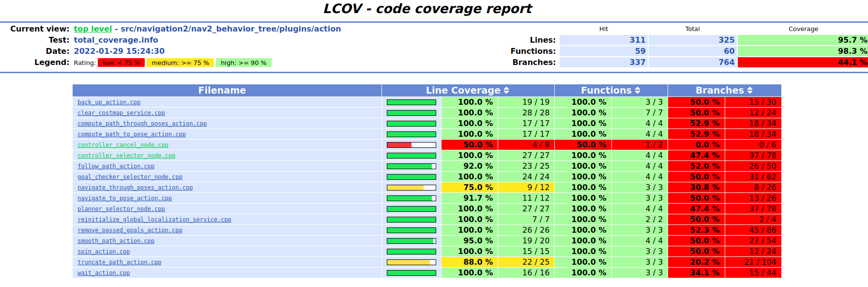Screen dimensions: 868x287
Task: Open spin_action.cpp coverage page
Action: pyautogui.click(x=104, y=252)
